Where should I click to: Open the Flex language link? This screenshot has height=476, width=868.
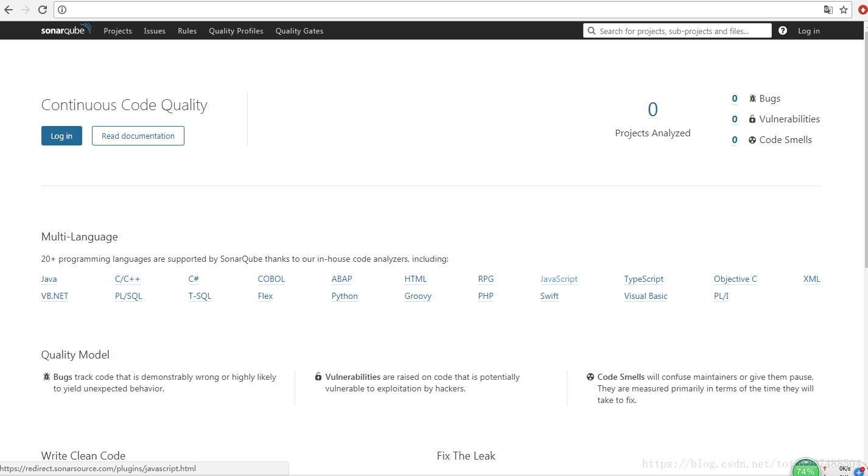click(x=265, y=296)
